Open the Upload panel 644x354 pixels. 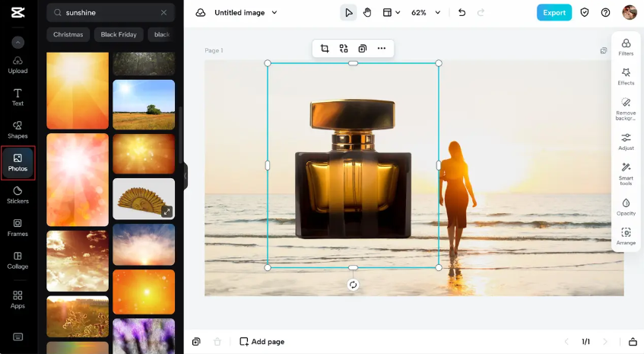[17, 65]
